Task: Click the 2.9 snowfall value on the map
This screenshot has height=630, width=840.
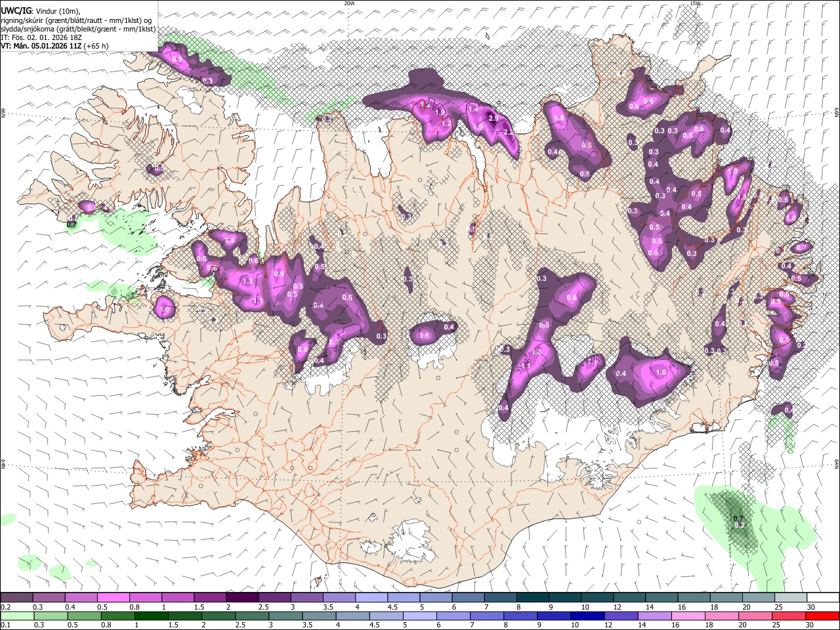Action: pos(493,118)
